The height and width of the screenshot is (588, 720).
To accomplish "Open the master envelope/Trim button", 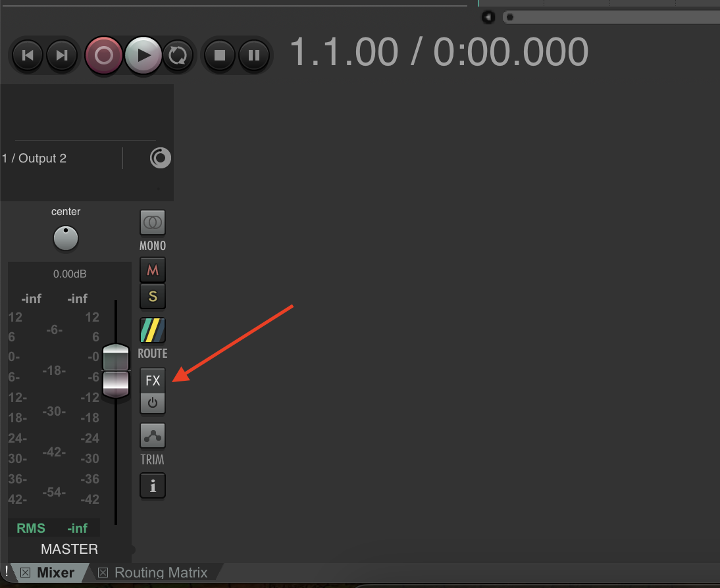I will tap(153, 436).
